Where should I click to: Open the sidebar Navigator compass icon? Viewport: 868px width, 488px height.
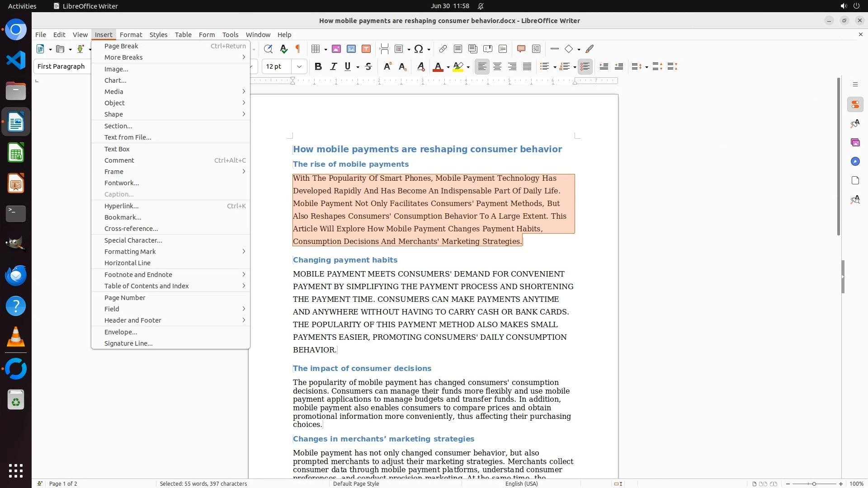tap(855, 162)
